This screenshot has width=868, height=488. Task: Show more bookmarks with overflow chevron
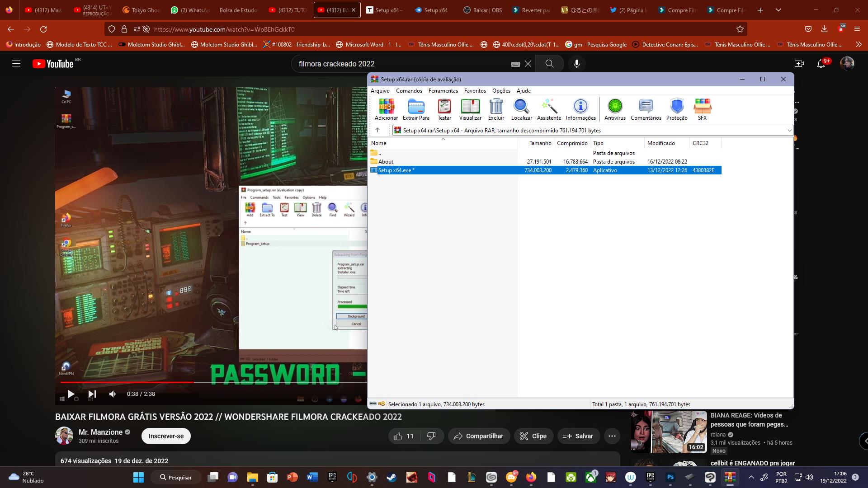point(859,44)
